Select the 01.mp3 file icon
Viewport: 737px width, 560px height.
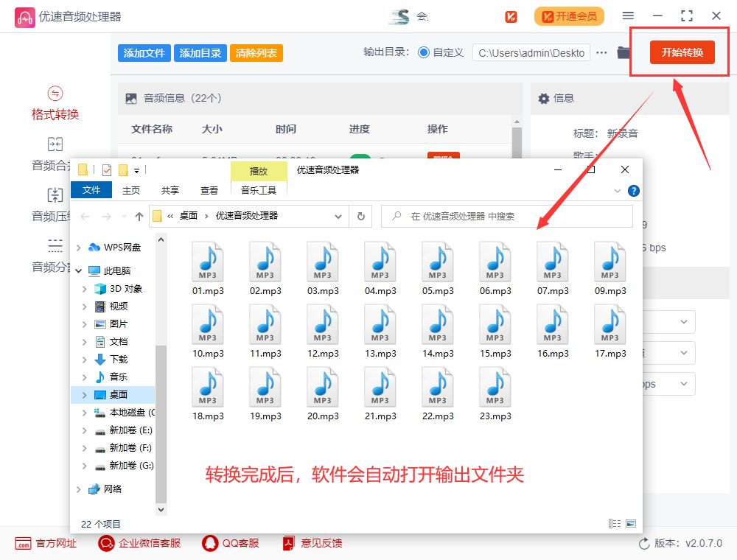click(x=208, y=261)
